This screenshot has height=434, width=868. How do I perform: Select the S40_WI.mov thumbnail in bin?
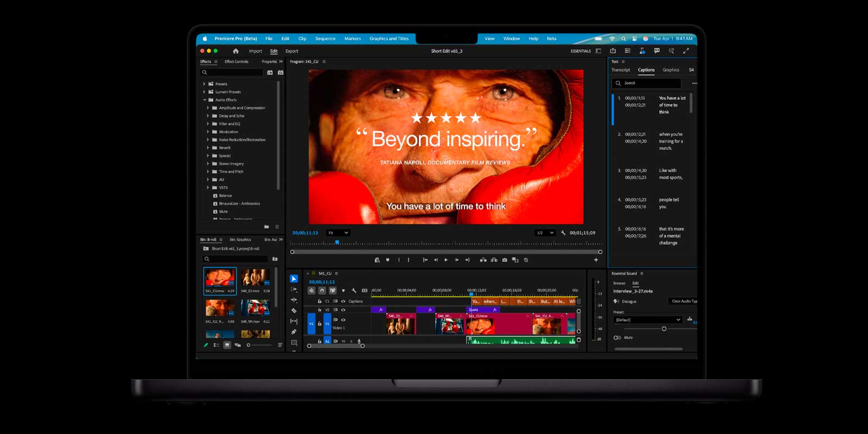255,308
